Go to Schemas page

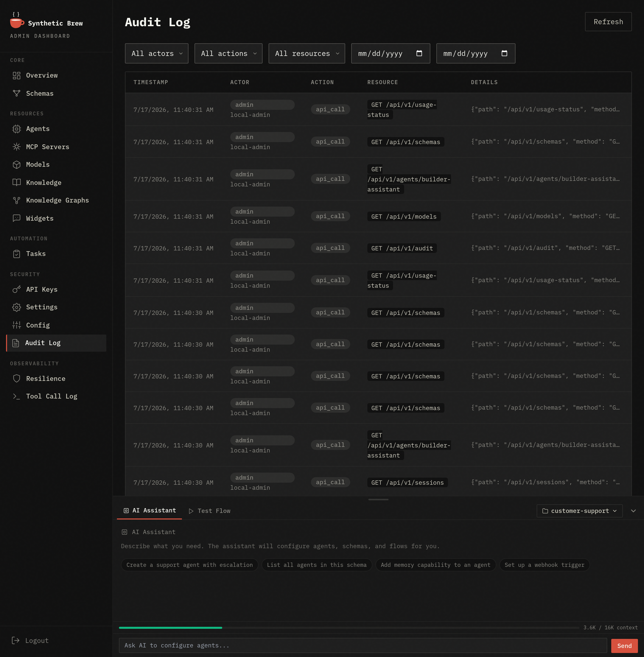(56, 93)
